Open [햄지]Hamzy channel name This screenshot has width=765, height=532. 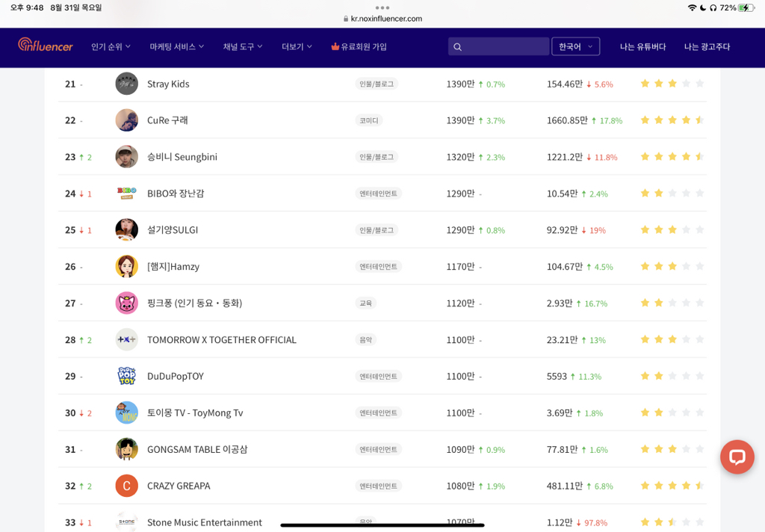(173, 267)
